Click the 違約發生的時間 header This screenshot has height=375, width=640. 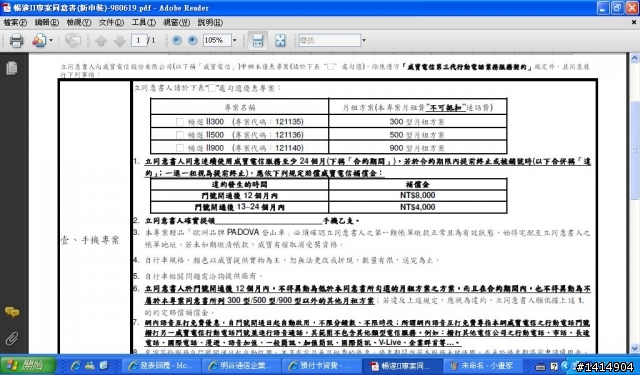[240, 184]
